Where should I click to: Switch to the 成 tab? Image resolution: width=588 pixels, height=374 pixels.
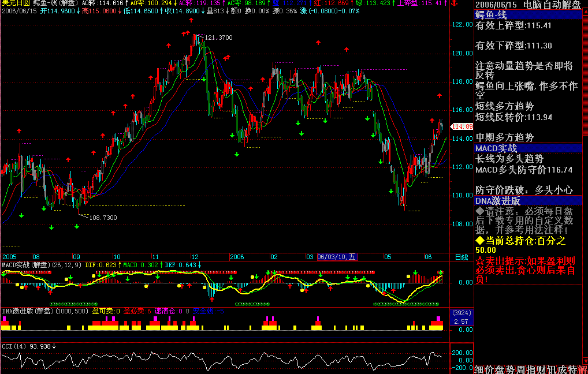pyautogui.click(x=562, y=369)
